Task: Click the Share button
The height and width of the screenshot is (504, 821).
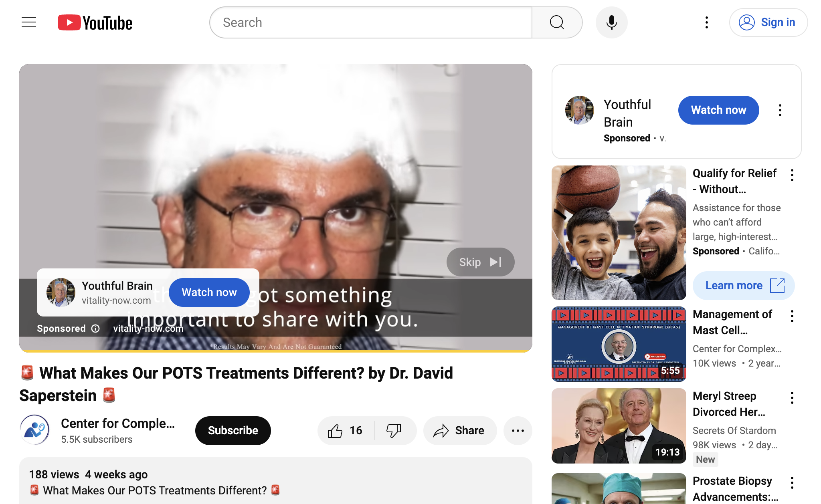Action: (x=460, y=431)
